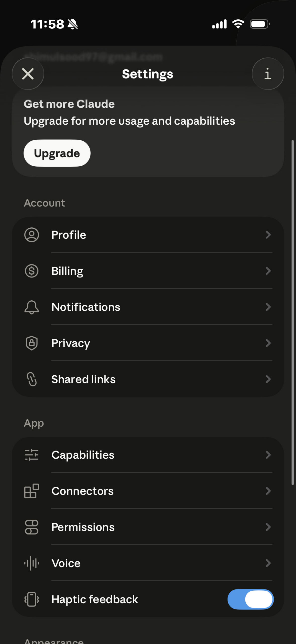Click the Connectors blocks icon
This screenshot has height=644, width=296.
click(32, 491)
